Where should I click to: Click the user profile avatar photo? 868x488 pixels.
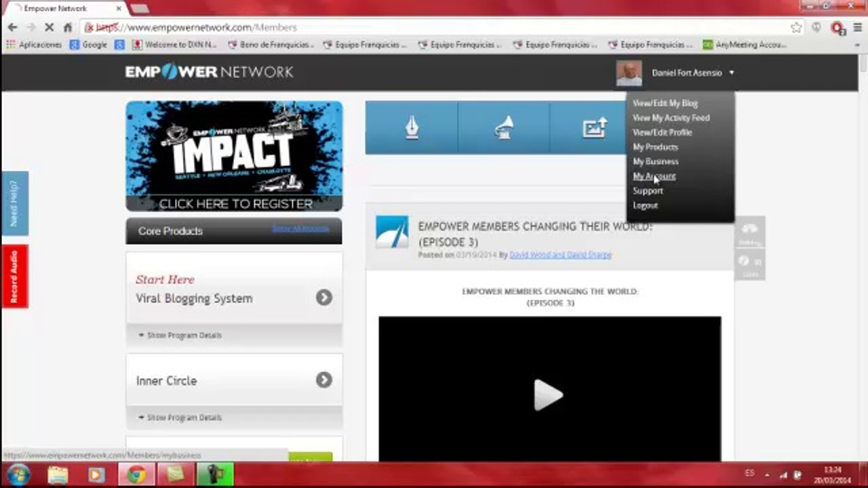coord(629,73)
